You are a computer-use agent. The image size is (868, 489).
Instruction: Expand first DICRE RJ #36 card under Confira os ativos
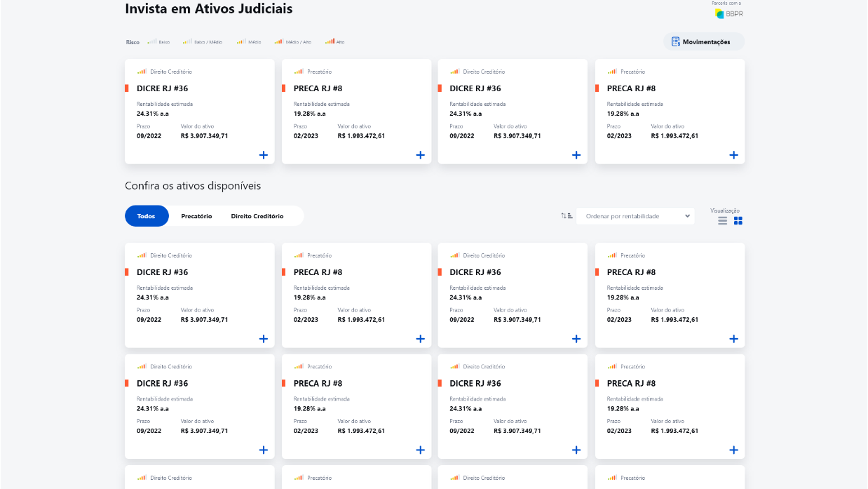pyautogui.click(x=263, y=339)
